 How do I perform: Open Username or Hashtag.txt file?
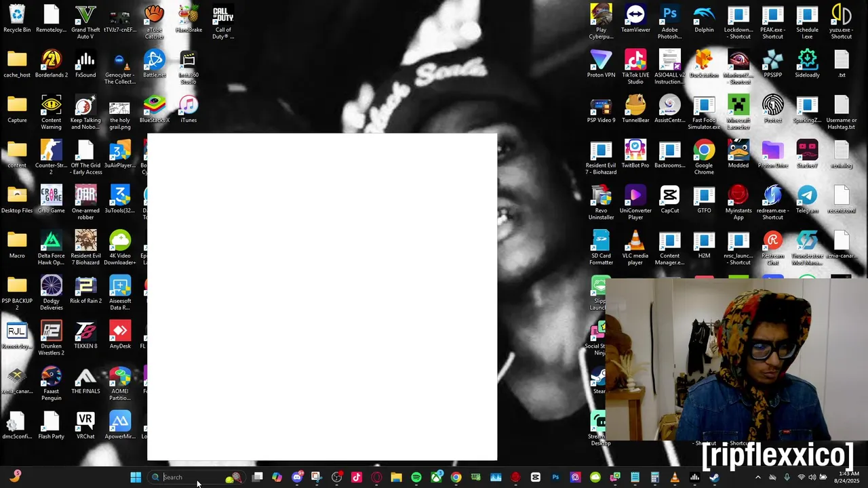pyautogui.click(x=842, y=113)
